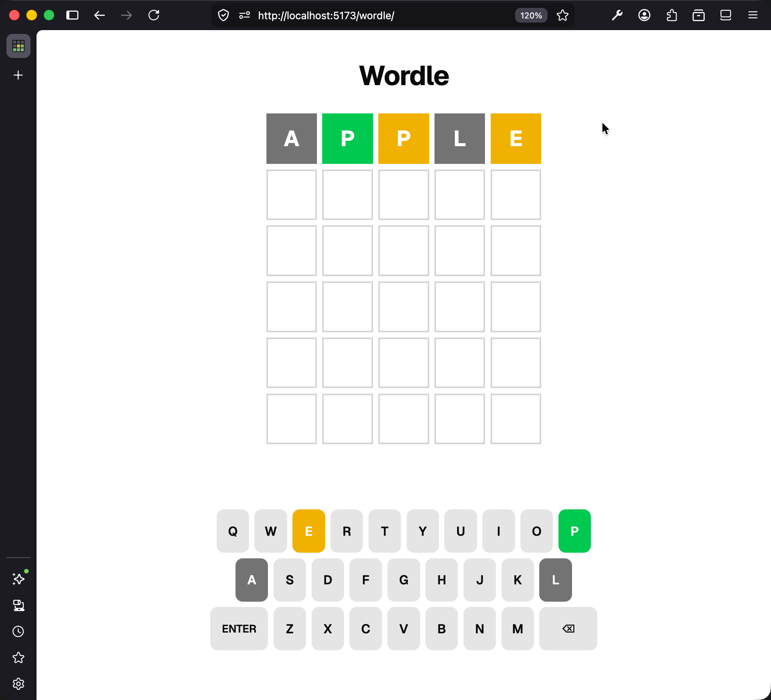Click the backspace delete key

tap(568, 628)
